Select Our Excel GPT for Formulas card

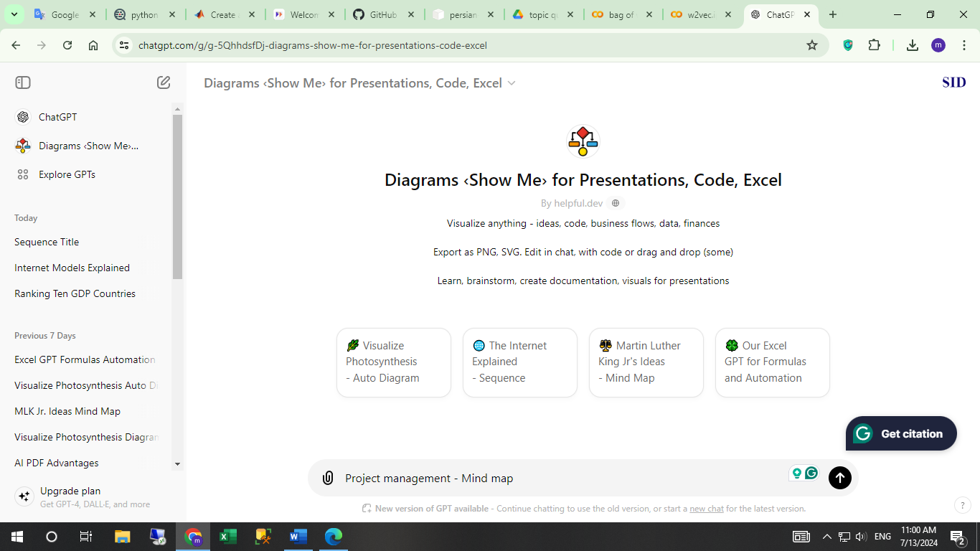point(773,362)
